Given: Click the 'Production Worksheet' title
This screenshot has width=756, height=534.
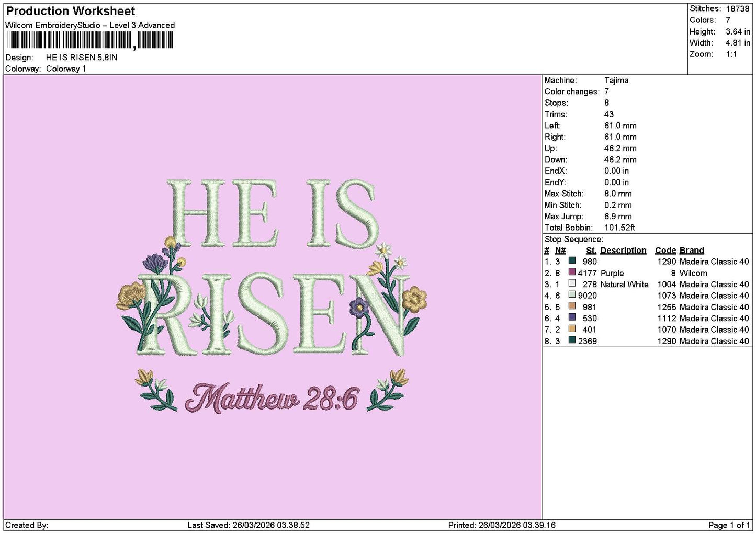Looking at the screenshot, I should click(x=70, y=11).
